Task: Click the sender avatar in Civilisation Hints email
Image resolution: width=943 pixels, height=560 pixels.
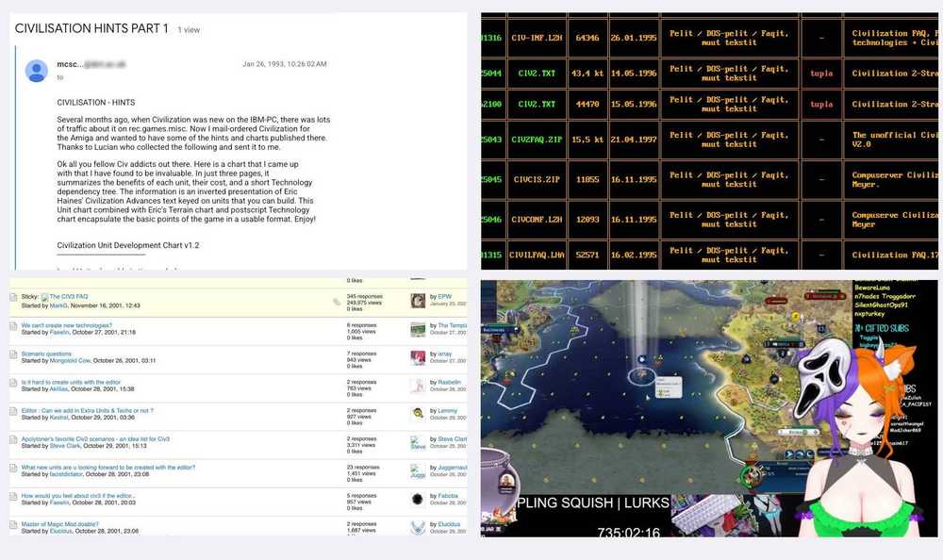Action: pos(37,71)
